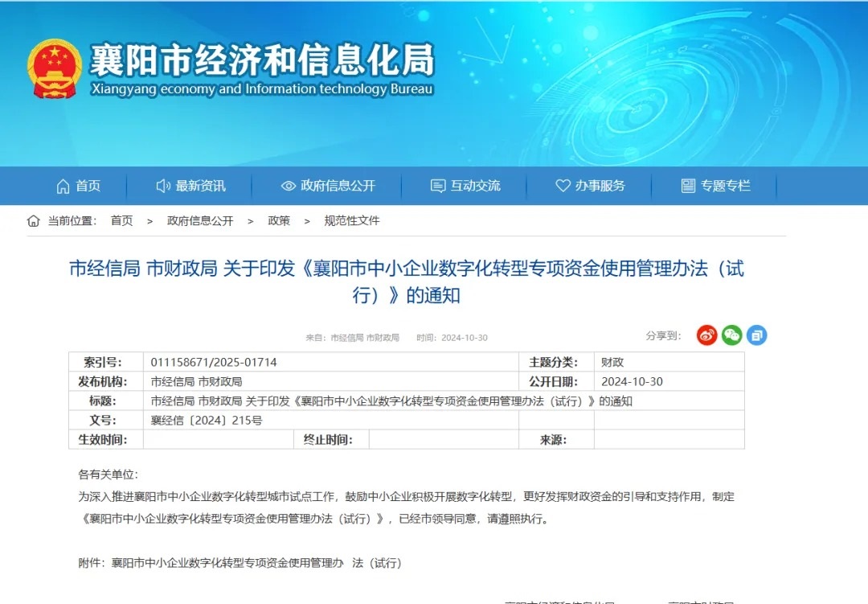Click the 首页 breadcrumb link

121,220
